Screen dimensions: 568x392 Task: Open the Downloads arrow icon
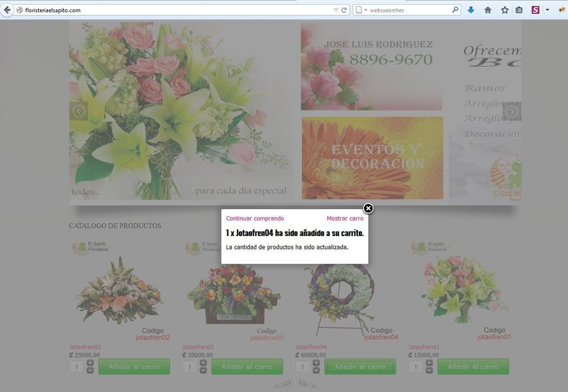coord(471,10)
